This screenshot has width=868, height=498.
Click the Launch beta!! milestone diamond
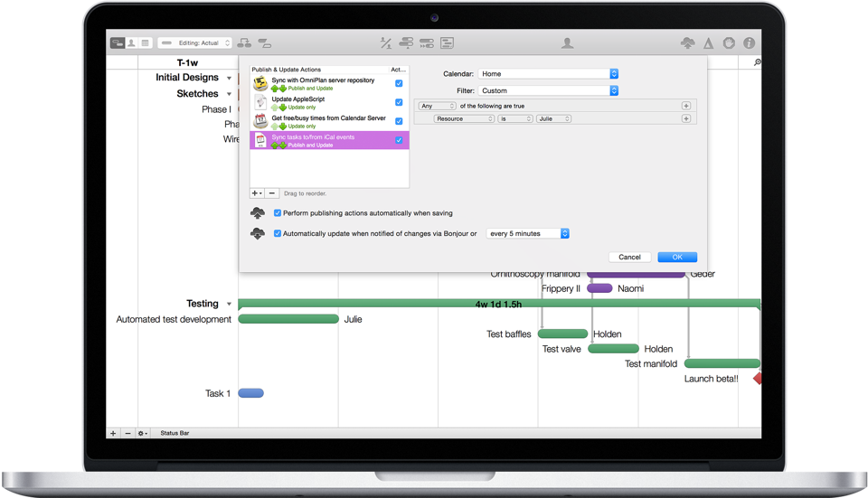pyautogui.click(x=758, y=379)
